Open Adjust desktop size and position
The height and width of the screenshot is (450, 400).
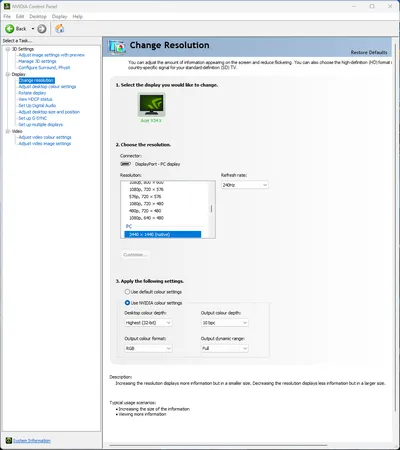point(49,112)
